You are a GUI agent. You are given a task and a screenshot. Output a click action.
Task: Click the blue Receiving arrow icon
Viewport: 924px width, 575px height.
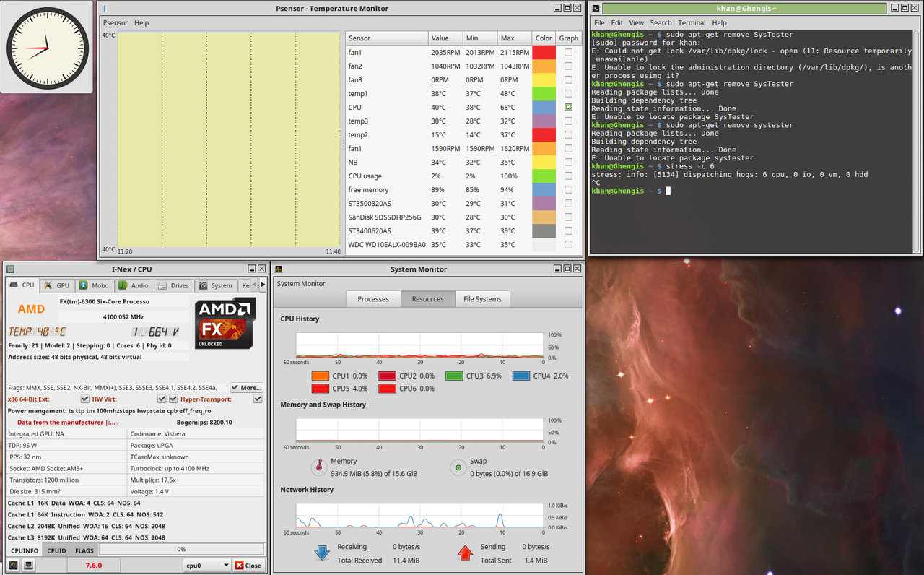[x=321, y=553]
